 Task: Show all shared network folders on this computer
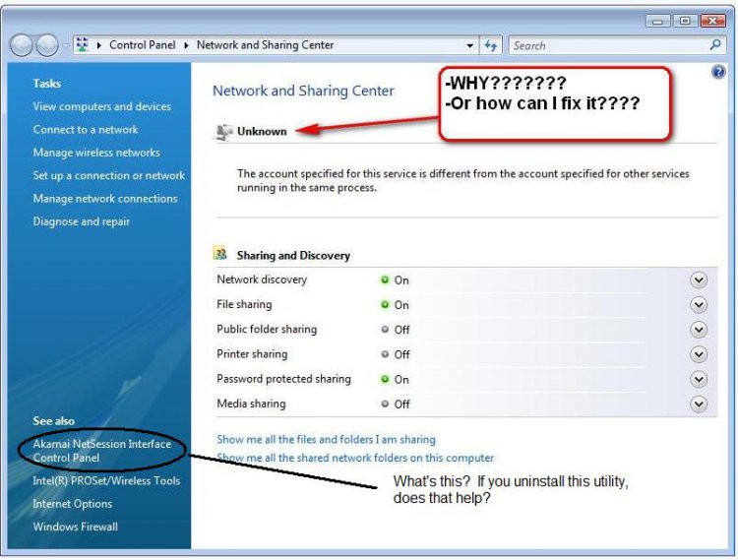tap(355, 458)
